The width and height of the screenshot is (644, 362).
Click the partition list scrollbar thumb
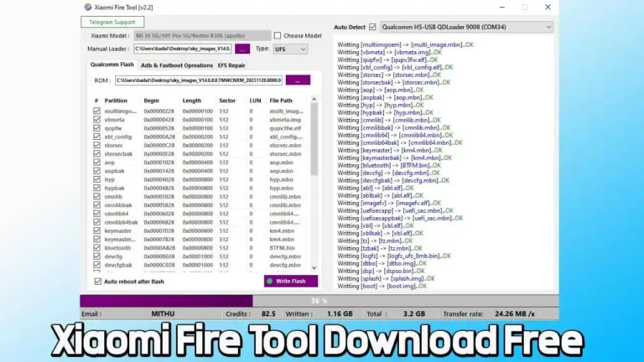click(x=314, y=139)
